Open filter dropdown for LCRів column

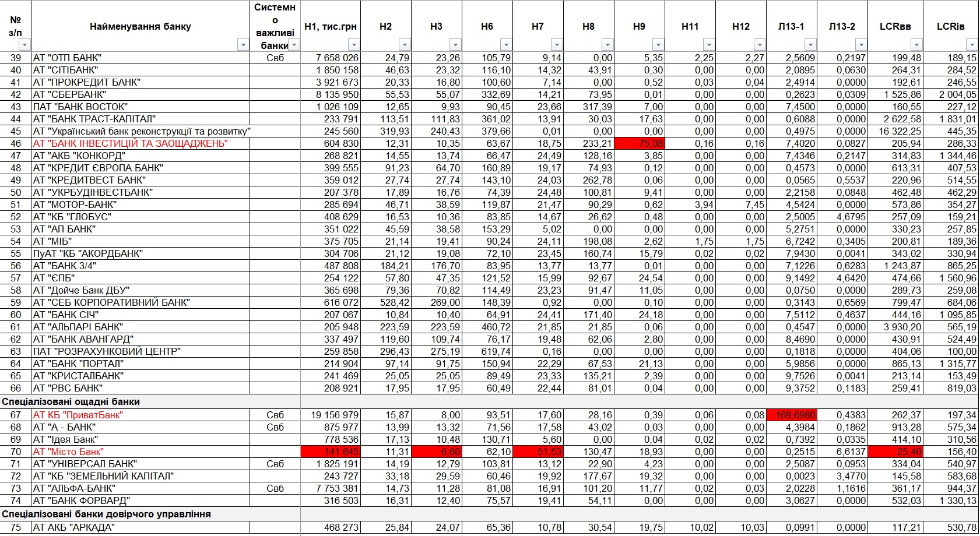pos(972,45)
